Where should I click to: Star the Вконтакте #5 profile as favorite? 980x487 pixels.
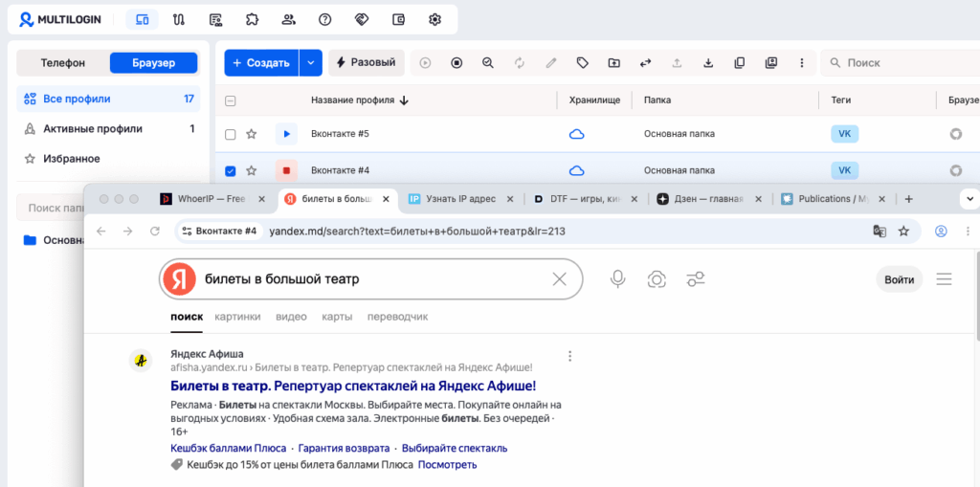coord(252,134)
